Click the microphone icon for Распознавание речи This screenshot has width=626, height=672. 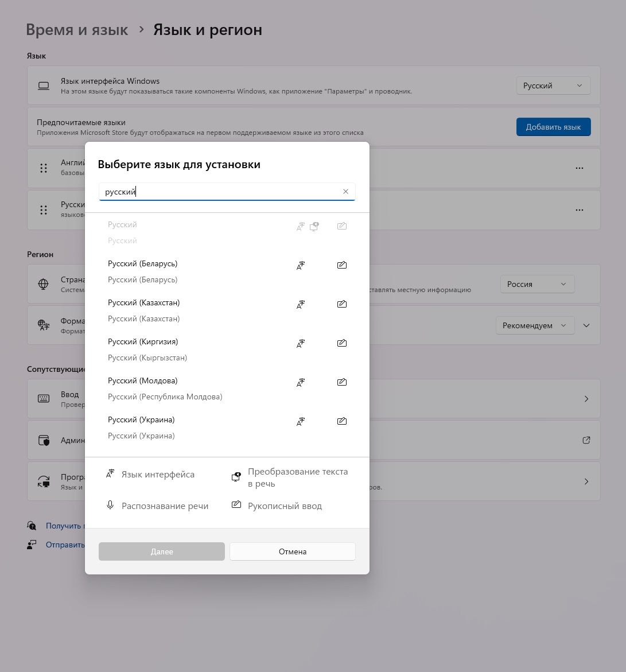pyautogui.click(x=110, y=506)
